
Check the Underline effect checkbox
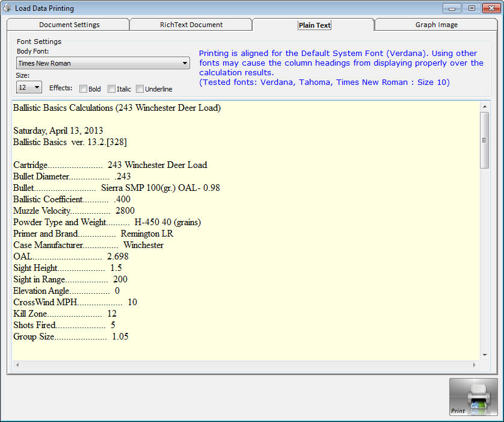(x=140, y=89)
